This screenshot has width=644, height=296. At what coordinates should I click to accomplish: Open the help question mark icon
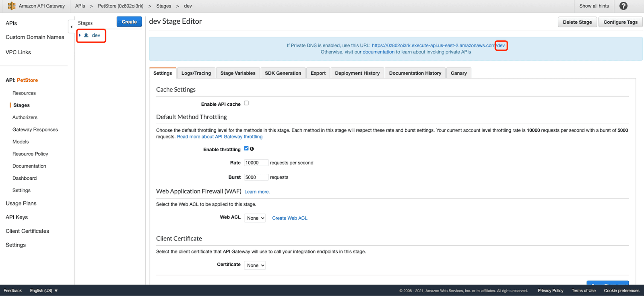(x=623, y=6)
